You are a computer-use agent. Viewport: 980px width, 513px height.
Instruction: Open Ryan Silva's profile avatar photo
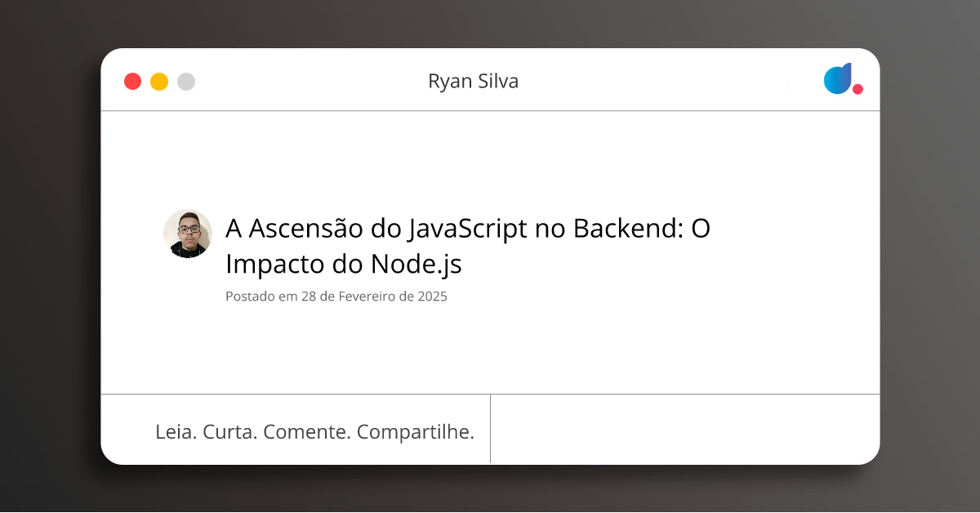188,234
